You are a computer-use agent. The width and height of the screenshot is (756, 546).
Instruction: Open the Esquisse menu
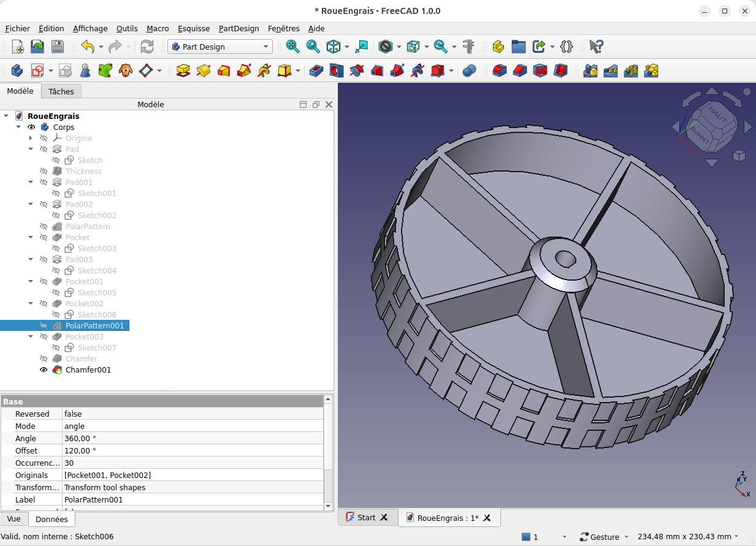194,28
